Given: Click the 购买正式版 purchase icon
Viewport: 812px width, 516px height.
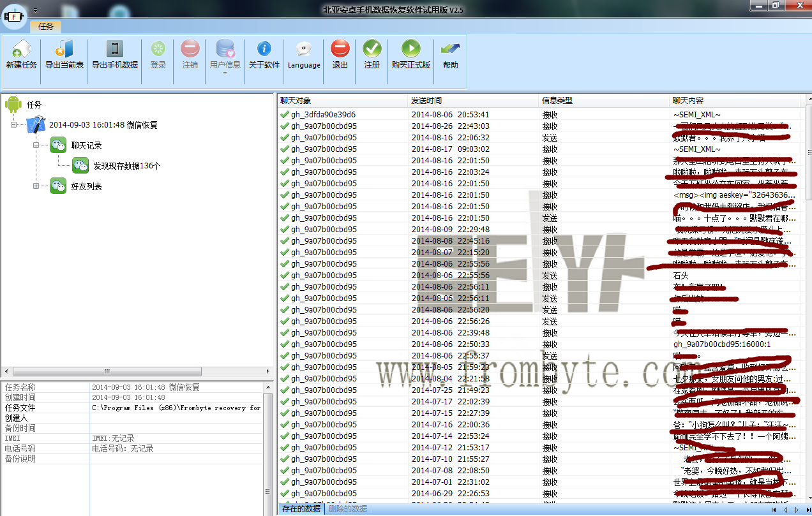Looking at the screenshot, I should coord(411,49).
